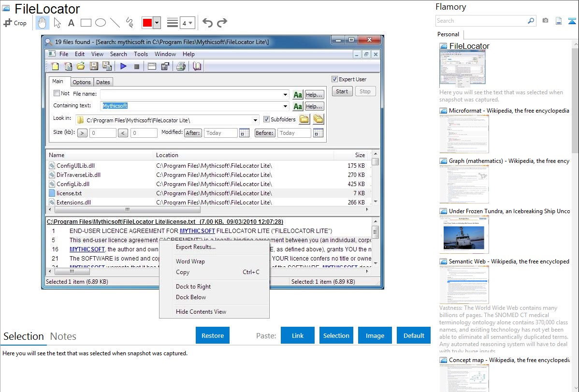Pick the text annotation tool

coord(71,23)
